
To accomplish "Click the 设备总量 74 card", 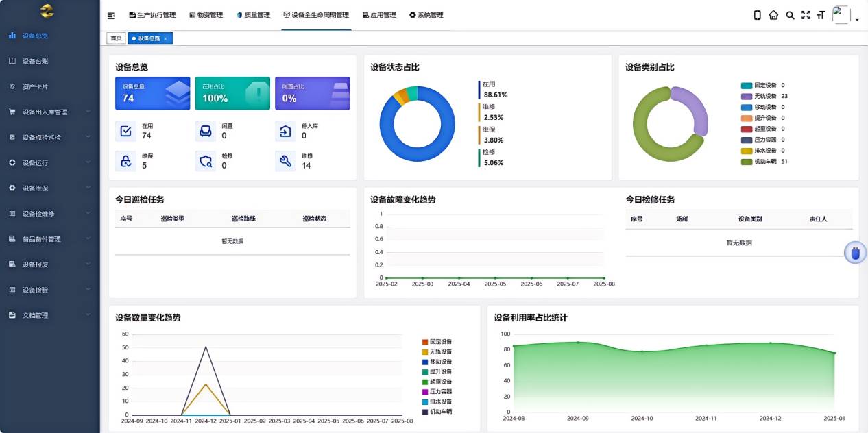I will 153,93.
